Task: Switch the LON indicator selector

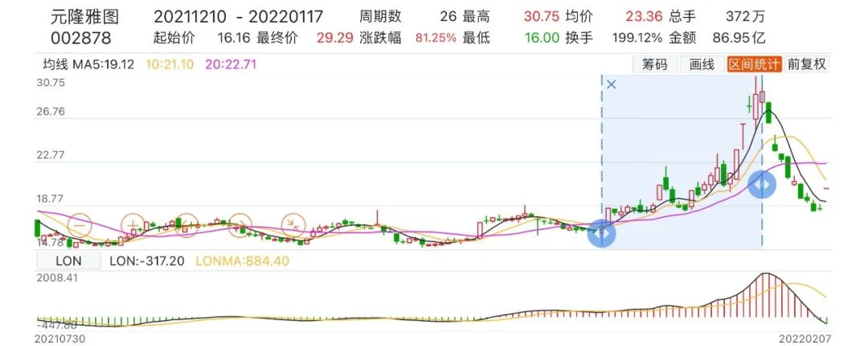Action: 68,261
